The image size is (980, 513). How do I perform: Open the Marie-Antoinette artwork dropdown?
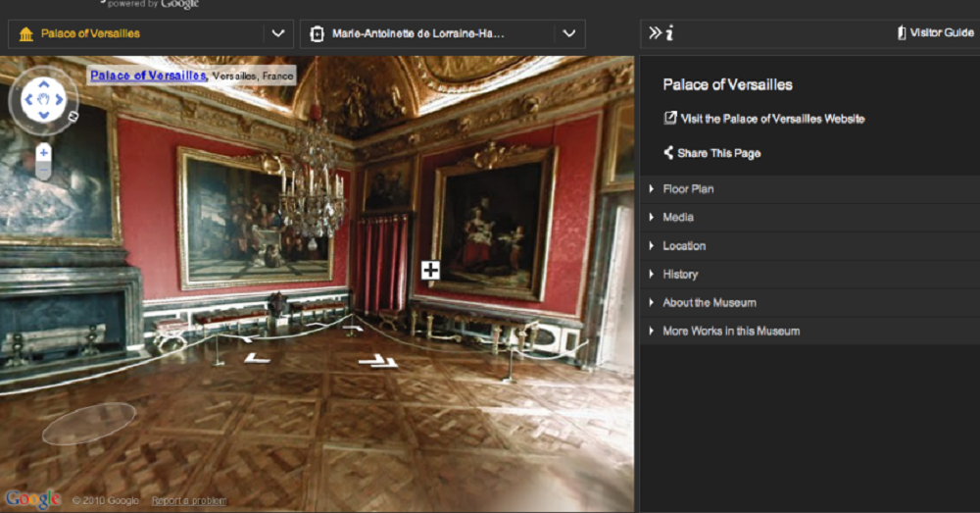[x=568, y=33]
